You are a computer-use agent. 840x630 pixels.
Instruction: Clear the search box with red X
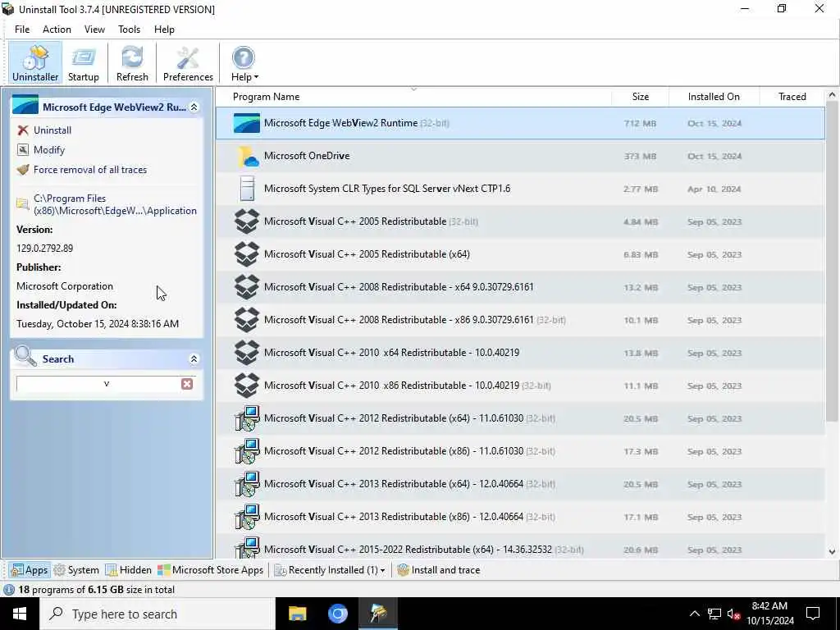pos(187,384)
